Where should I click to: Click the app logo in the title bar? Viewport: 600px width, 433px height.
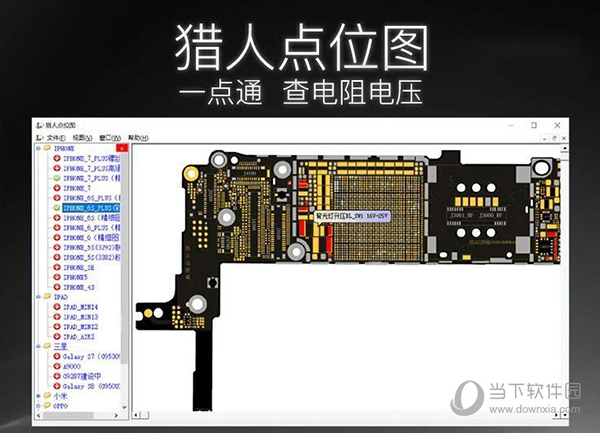pyautogui.click(x=39, y=125)
